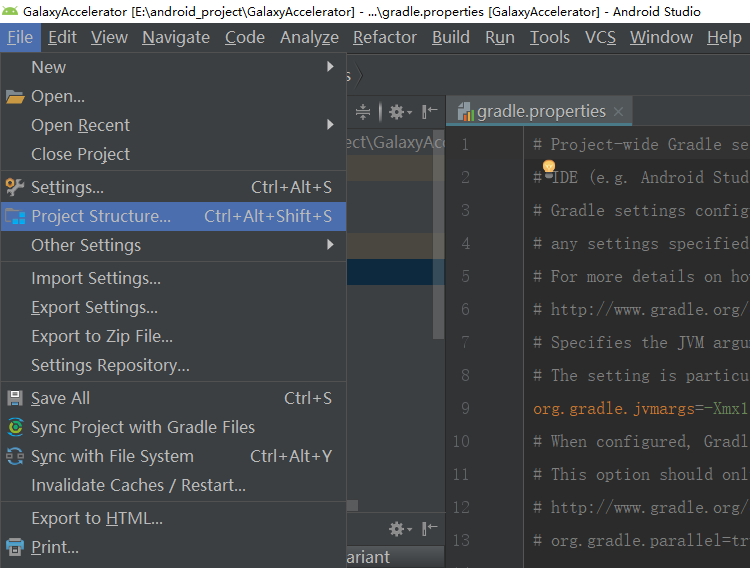750x568 pixels.
Task: Open the lower panel gear settings dropdown
Action: point(400,529)
